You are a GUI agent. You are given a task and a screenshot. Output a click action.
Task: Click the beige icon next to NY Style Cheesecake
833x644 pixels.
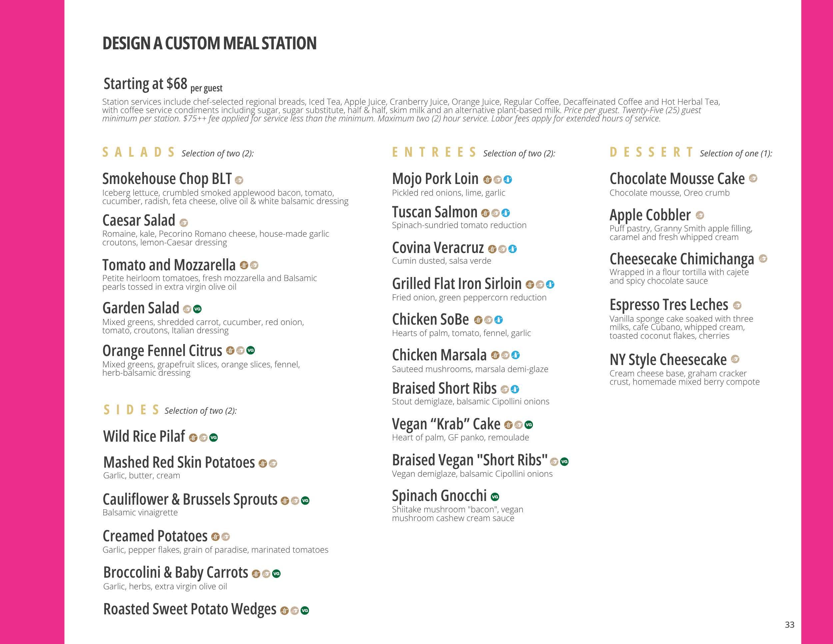pos(735,359)
